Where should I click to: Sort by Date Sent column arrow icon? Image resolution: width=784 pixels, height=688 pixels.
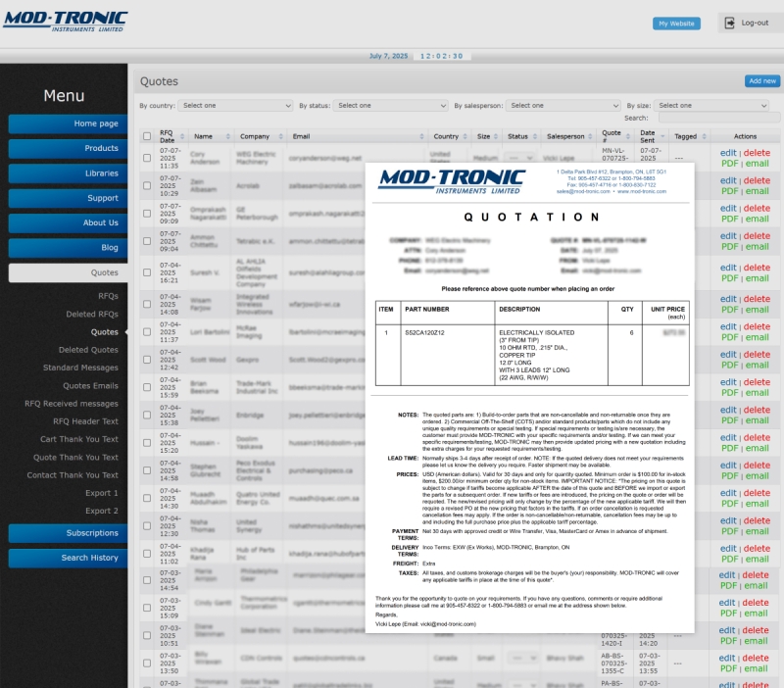(x=663, y=136)
